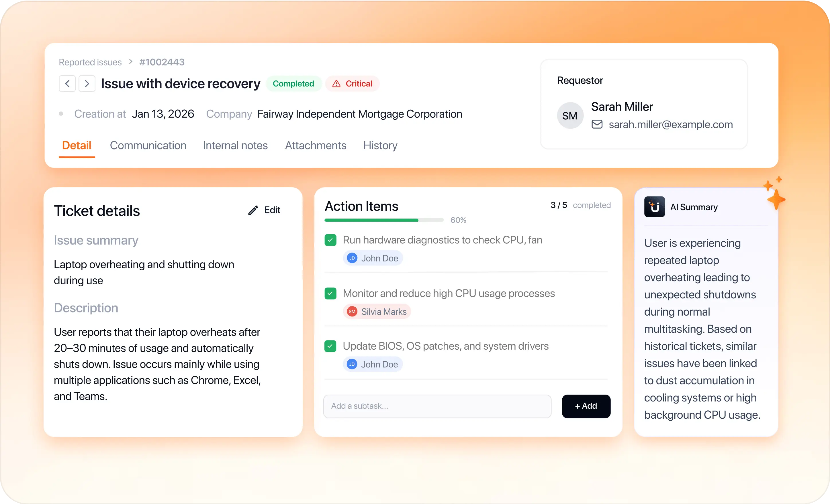Click the Run hardware diagnostics task text

[443, 240]
